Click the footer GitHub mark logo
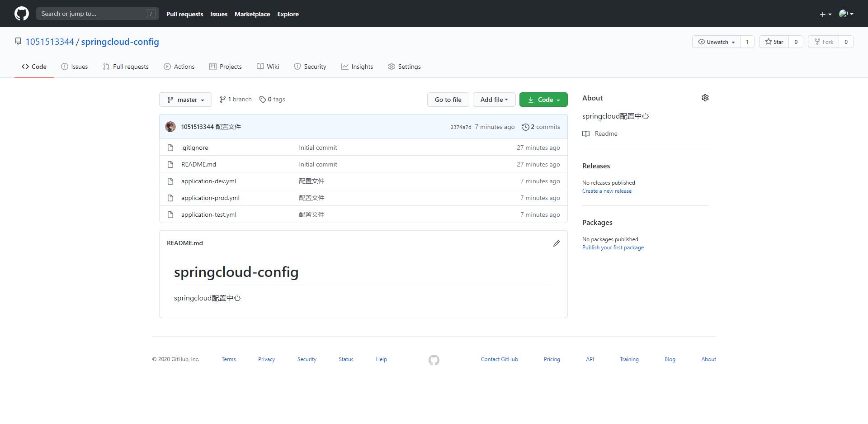 coord(434,360)
